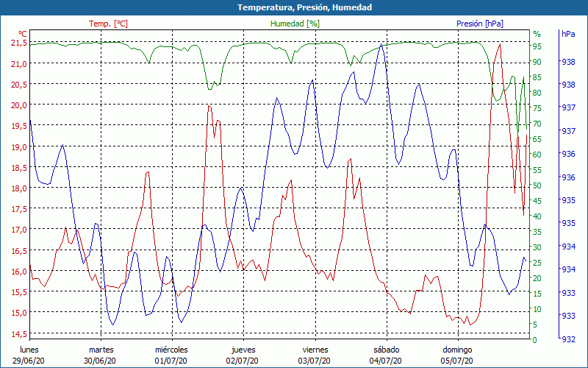Click the green "65" humidity axis value
This screenshot has height=368, width=588.
click(x=537, y=139)
